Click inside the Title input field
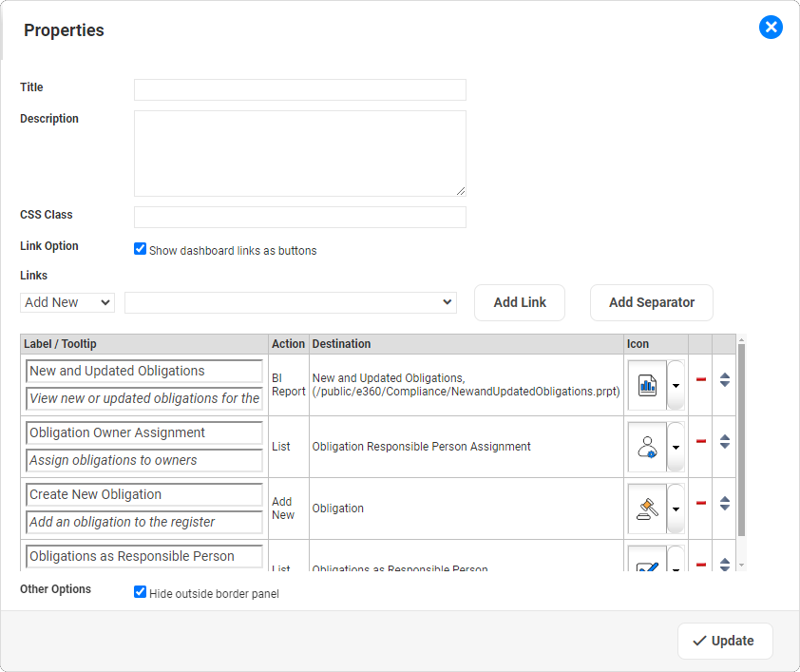The image size is (800, 672). pos(299,89)
